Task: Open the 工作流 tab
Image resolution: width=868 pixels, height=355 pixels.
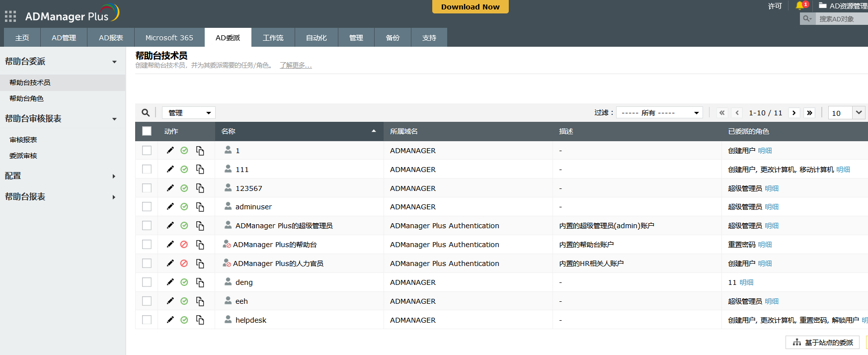Action: click(273, 38)
